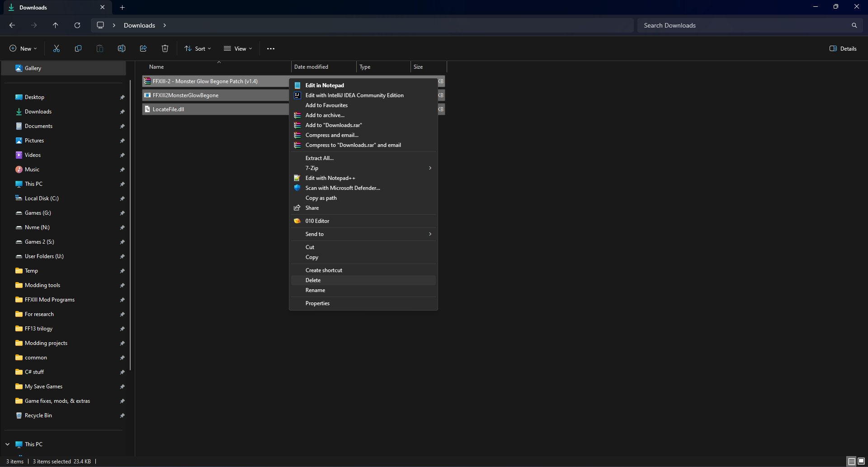This screenshot has width=868, height=467.
Task: Open with 010 Editor
Action: click(x=363, y=221)
